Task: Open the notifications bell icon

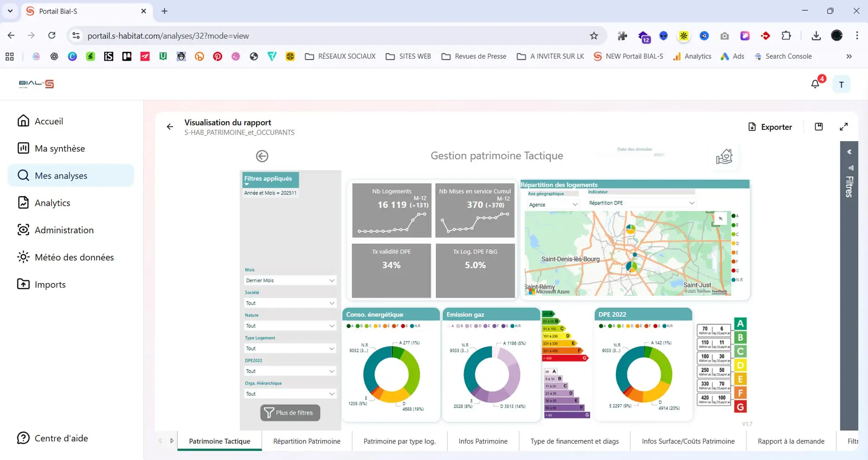Action: 815,84
